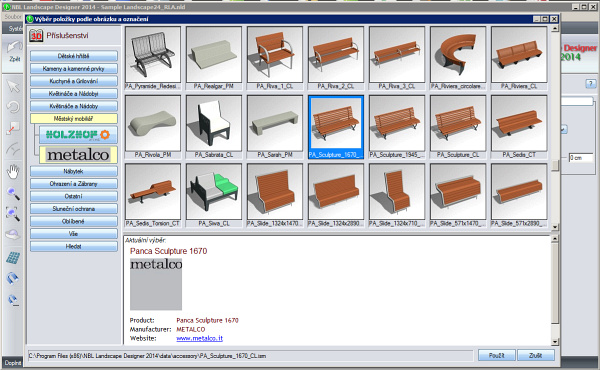
Task: Open the 3D Příslušenství book icon
Action: [x=36, y=36]
